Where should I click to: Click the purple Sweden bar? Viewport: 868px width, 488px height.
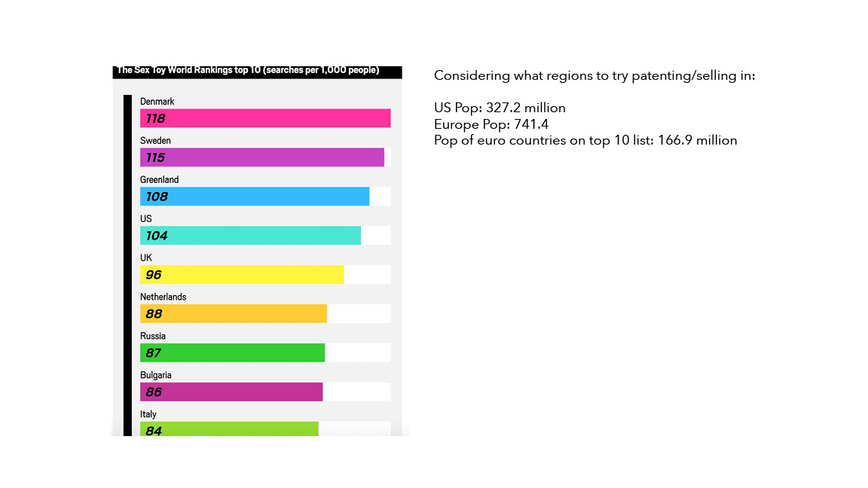click(x=262, y=157)
